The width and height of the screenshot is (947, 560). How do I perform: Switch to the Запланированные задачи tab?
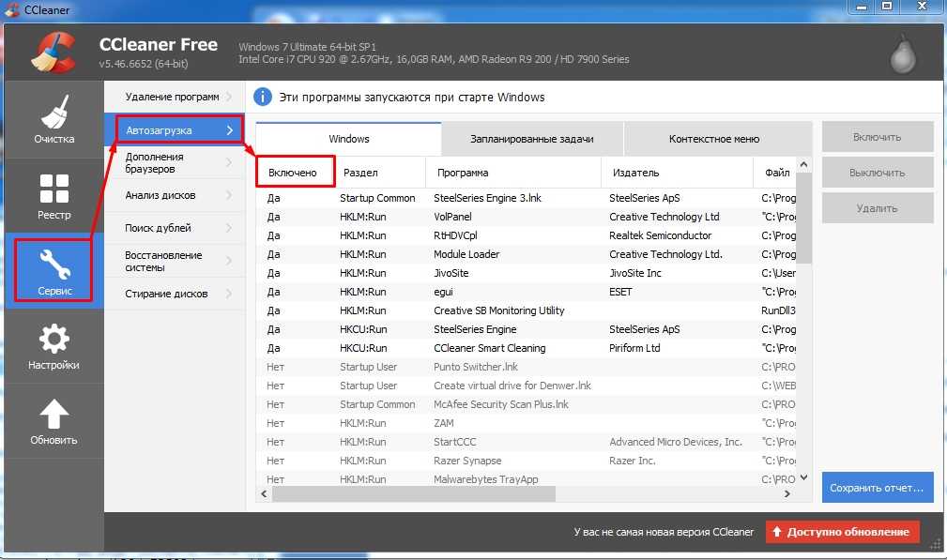click(531, 139)
